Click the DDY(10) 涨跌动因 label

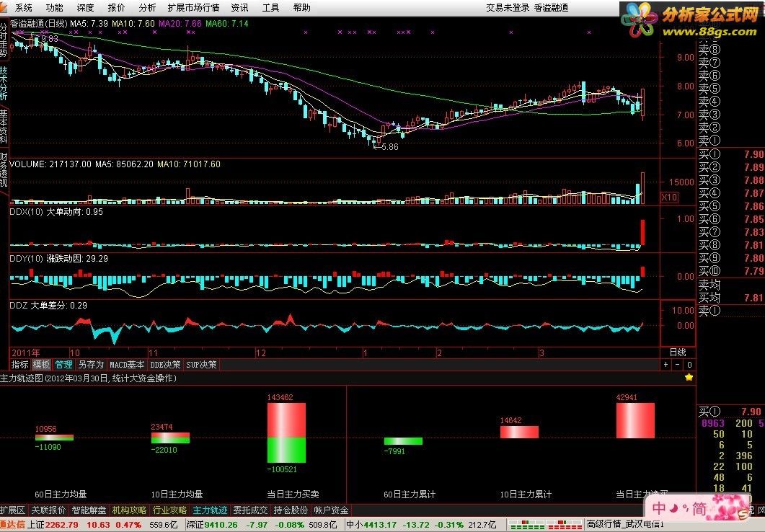pyautogui.click(x=58, y=259)
